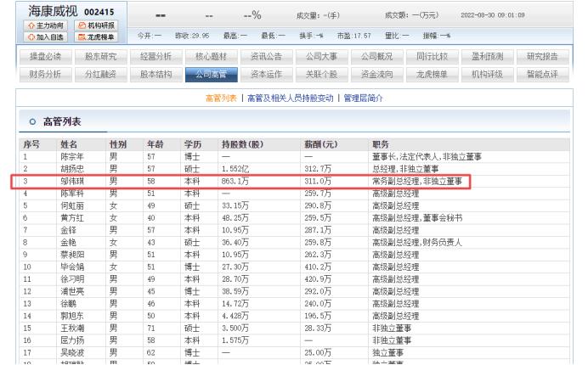Click 薪酬(元) column header
This screenshot has height=365, width=588.
point(320,144)
